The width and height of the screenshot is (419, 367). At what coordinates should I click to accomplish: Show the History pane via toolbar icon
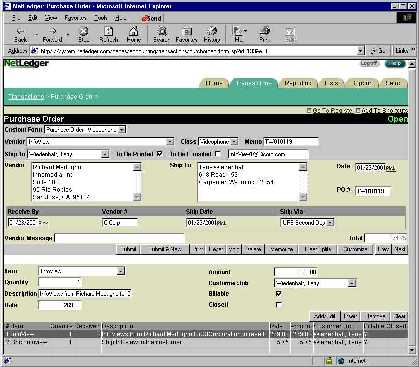tap(212, 34)
